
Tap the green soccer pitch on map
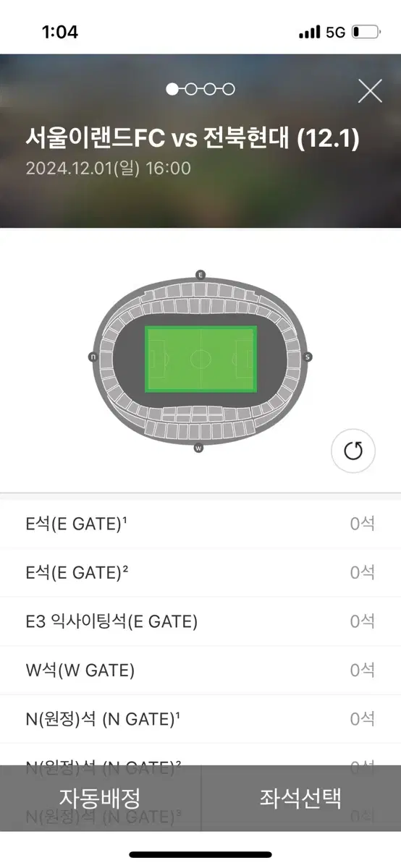200,359
